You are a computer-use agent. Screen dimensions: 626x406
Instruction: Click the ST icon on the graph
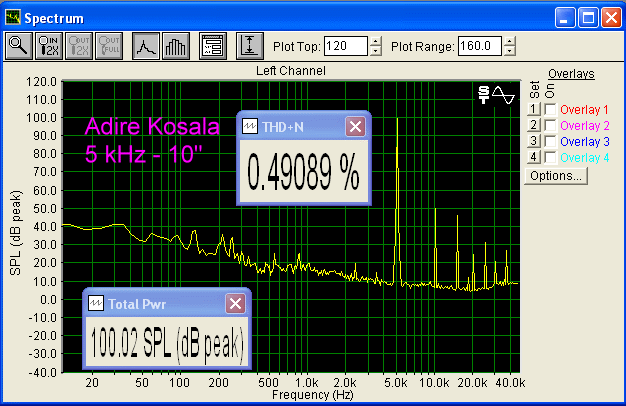point(485,95)
